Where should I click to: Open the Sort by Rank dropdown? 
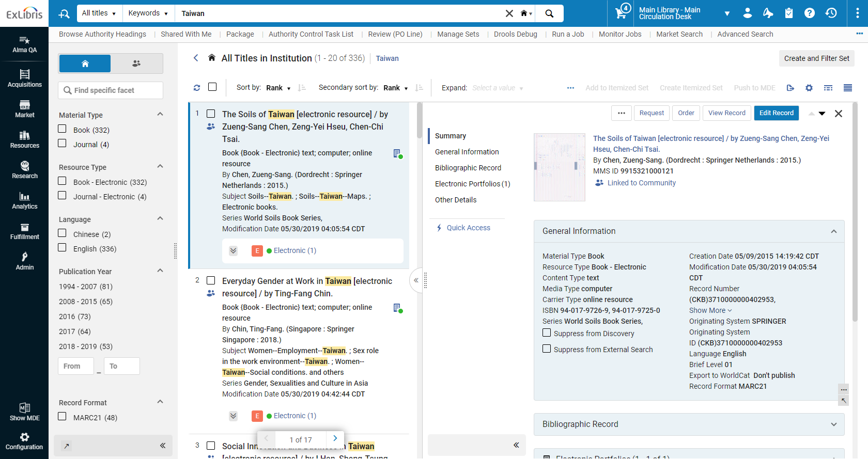[278, 88]
